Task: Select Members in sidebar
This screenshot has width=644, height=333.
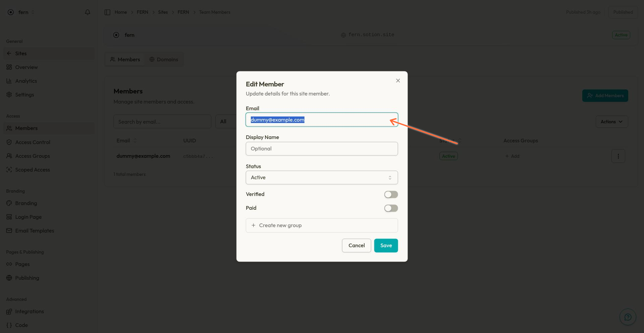Action: coord(49,128)
